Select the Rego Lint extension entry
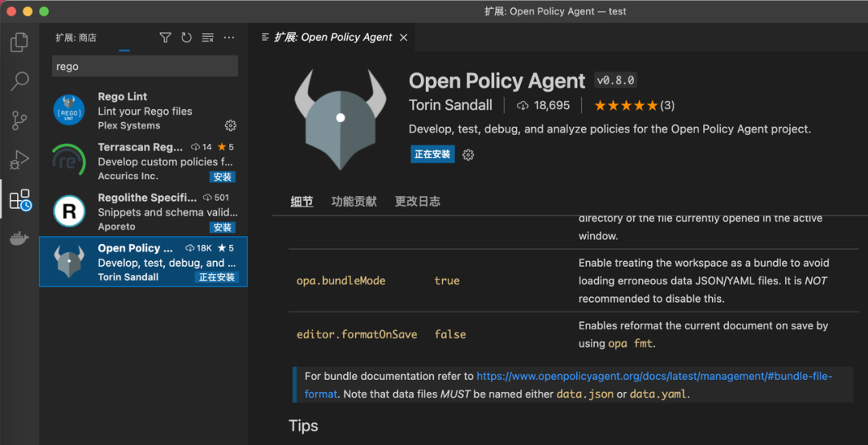Screen dimensions: 868x445 pyautogui.click(x=143, y=110)
